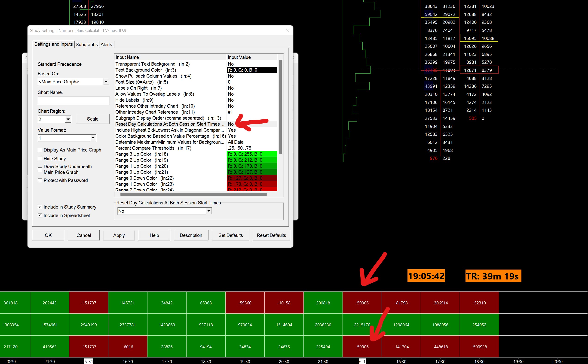Open the Value Format dropdown
The width and height of the screenshot is (588, 364).
click(x=93, y=138)
